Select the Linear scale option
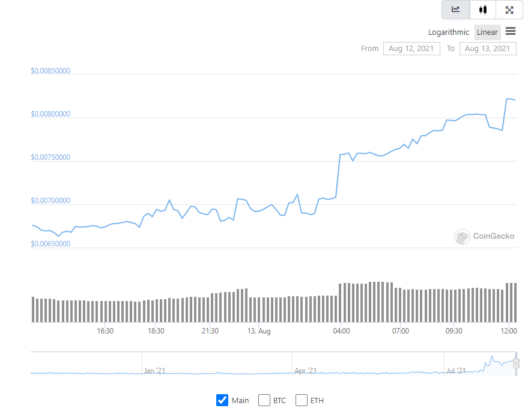This screenshot has width=528, height=420. click(x=487, y=32)
